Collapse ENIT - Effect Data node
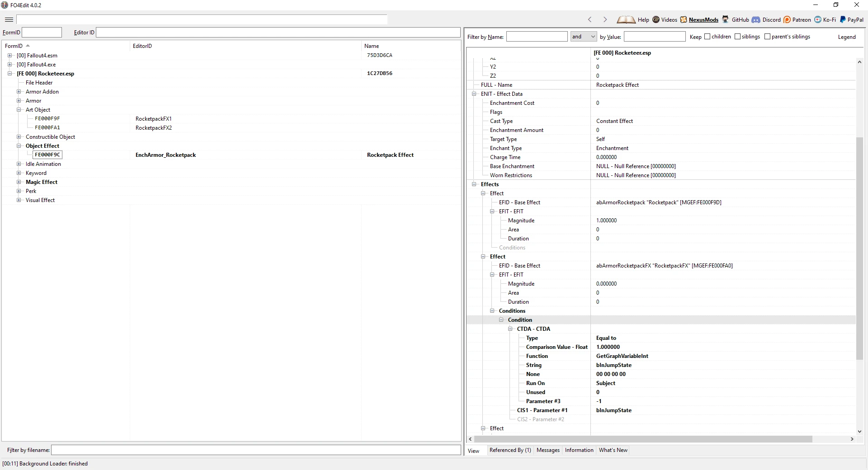Screen dimensions: 868x470 click(x=474, y=94)
